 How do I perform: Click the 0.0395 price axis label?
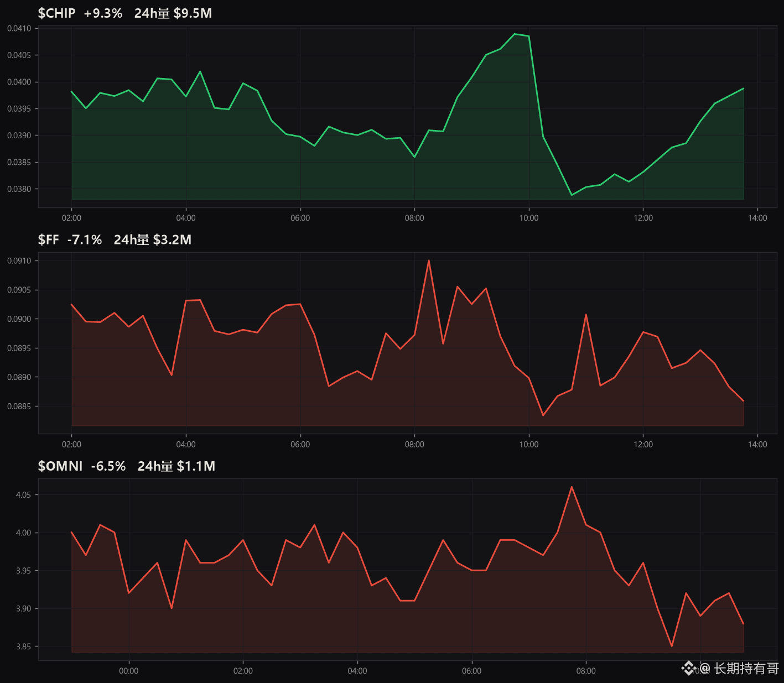[19, 109]
